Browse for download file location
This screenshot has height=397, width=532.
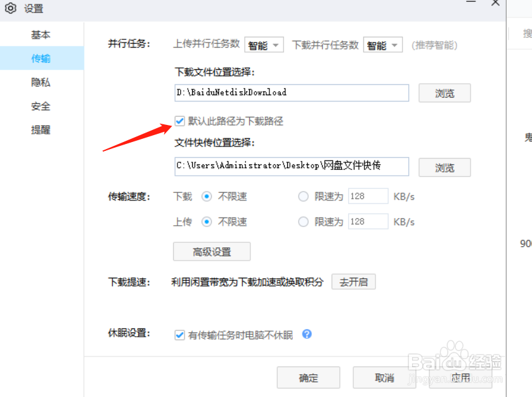444,93
